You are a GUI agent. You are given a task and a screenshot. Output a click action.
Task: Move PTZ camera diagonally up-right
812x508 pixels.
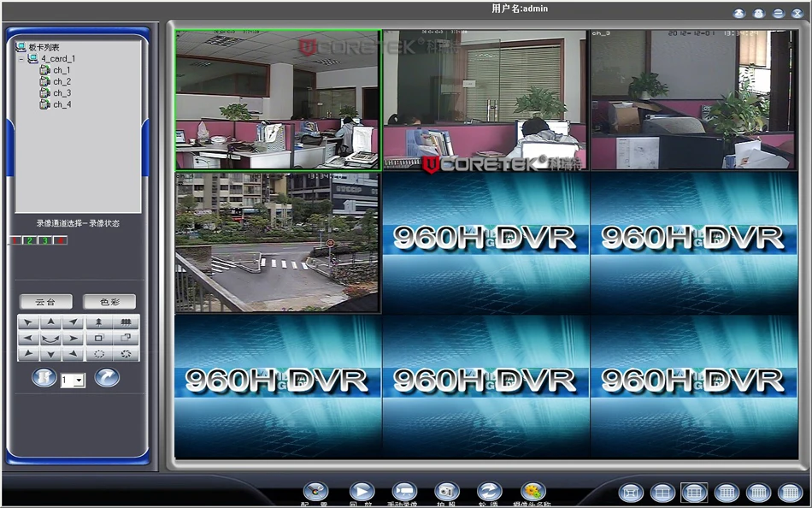73,322
